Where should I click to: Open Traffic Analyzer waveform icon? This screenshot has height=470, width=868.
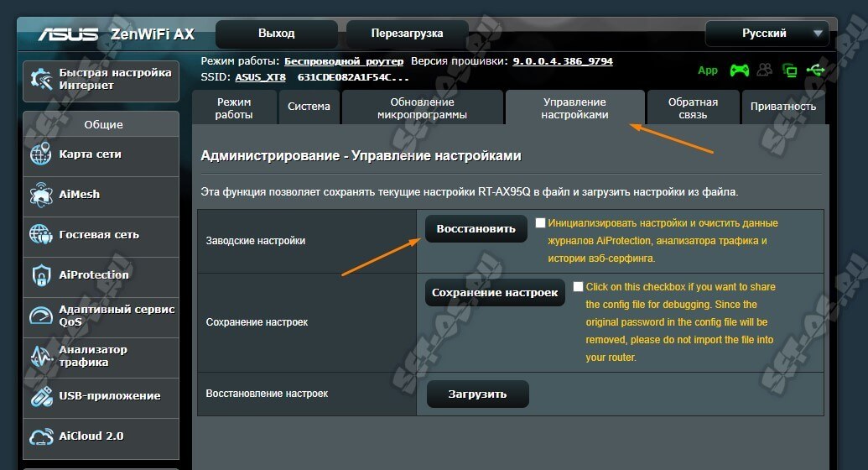click(41, 356)
